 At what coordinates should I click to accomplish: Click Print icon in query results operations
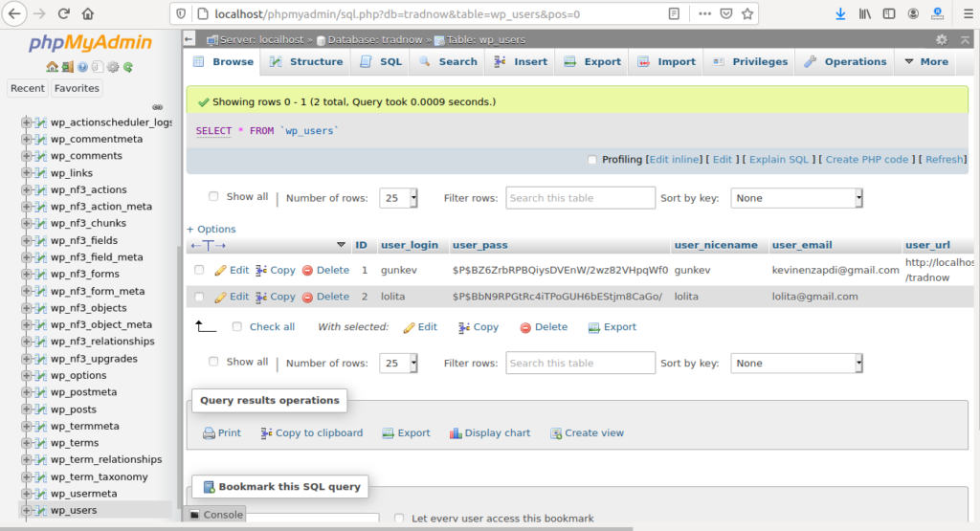click(x=209, y=432)
